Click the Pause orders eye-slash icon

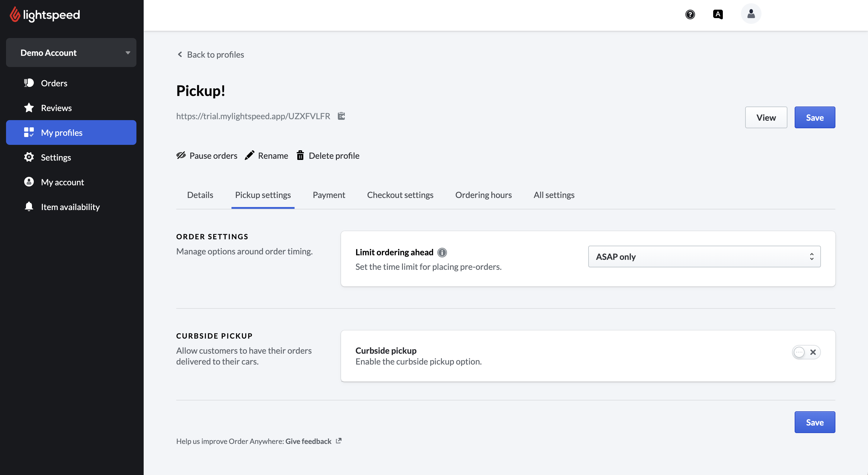[181, 155]
